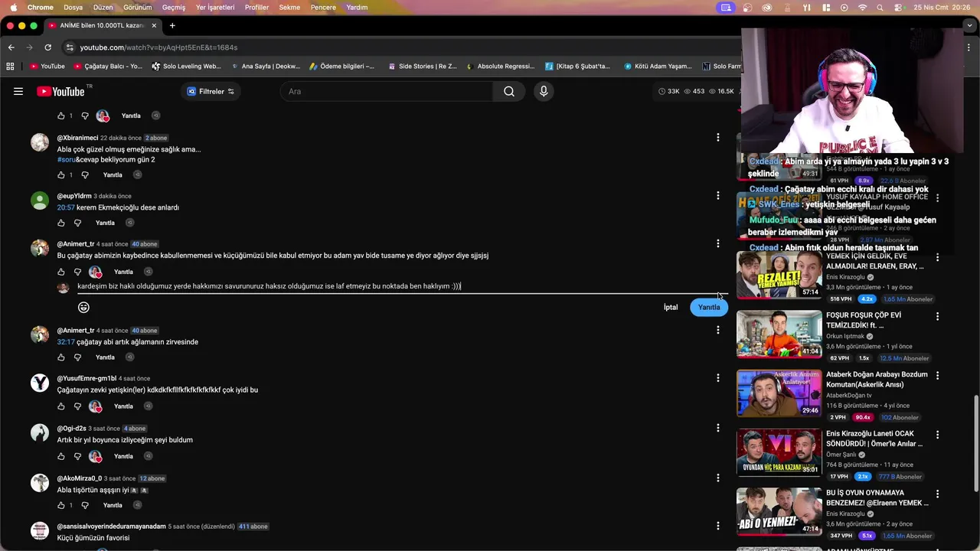Open the @Animert_tr username on the 32:17 comment
This screenshot has width=980, height=551.
[x=76, y=331]
